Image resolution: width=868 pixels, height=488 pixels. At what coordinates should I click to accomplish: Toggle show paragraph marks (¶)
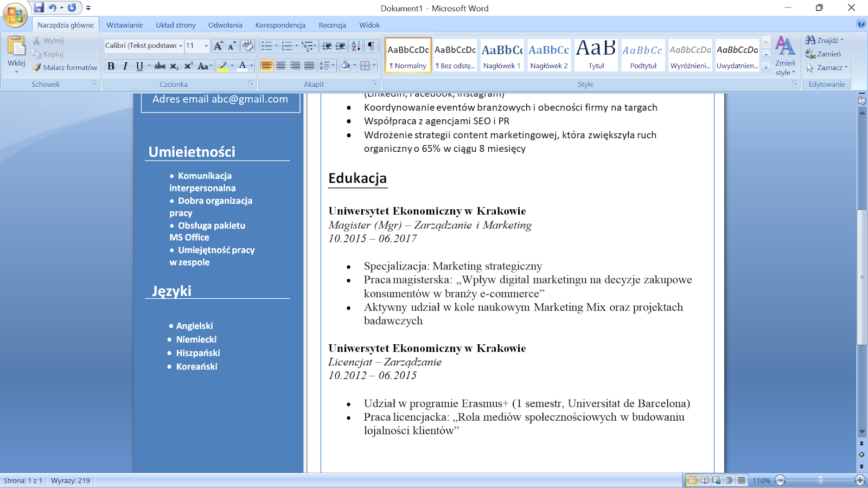pos(371,46)
